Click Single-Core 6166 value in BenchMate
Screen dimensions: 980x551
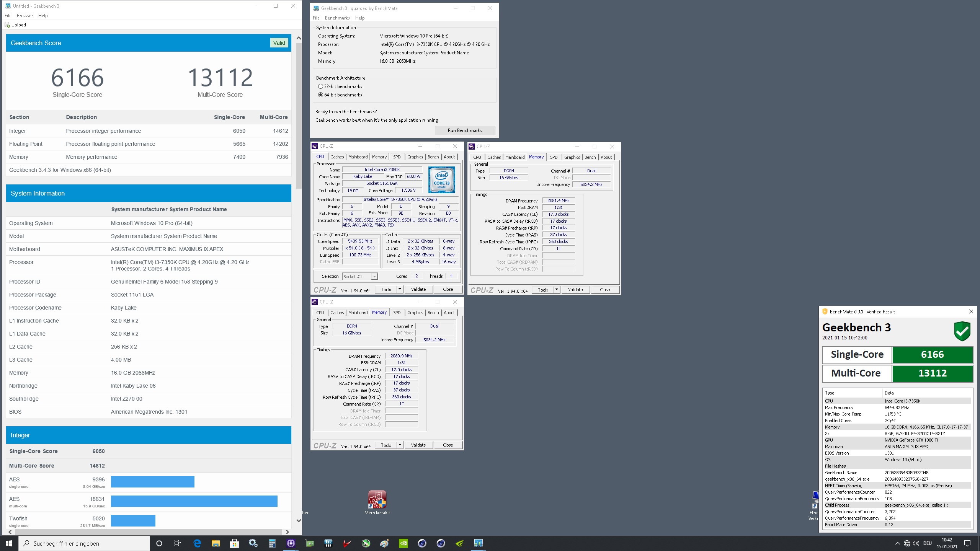[932, 355]
